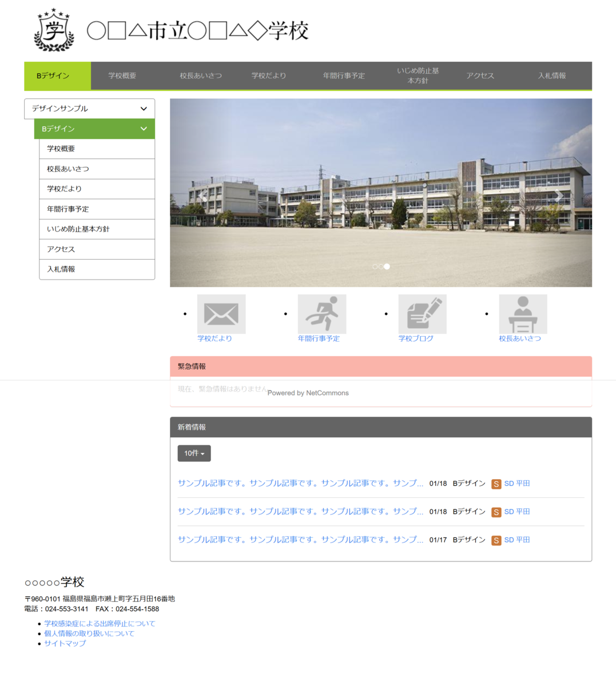The image size is (616, 686).
Task: Select the second carousel indicator dot
Action: [x=381, y=266]
